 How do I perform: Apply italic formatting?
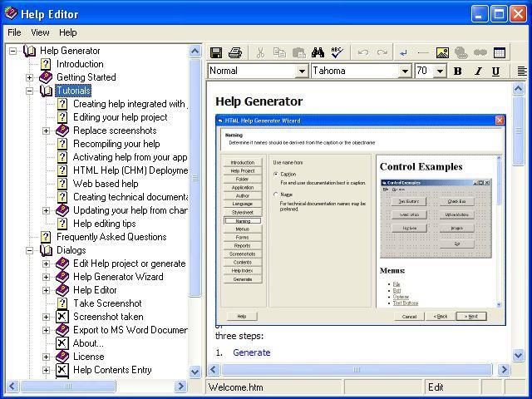tap(477, 71)
